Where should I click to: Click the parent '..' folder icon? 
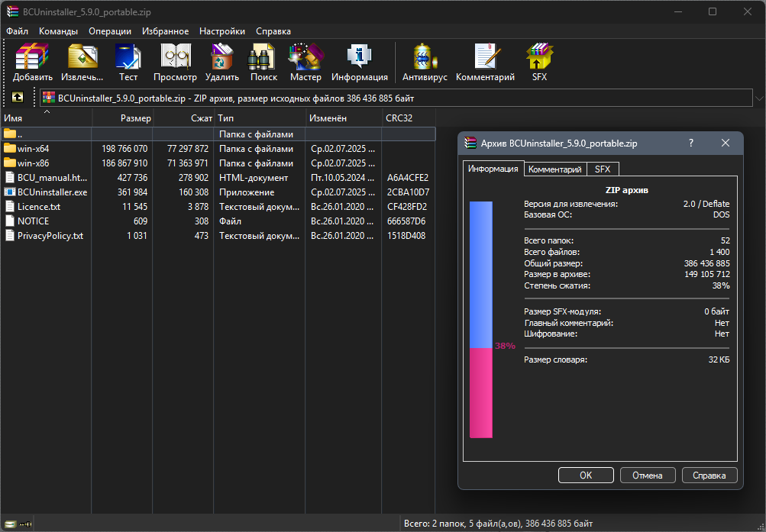point(10,134)
